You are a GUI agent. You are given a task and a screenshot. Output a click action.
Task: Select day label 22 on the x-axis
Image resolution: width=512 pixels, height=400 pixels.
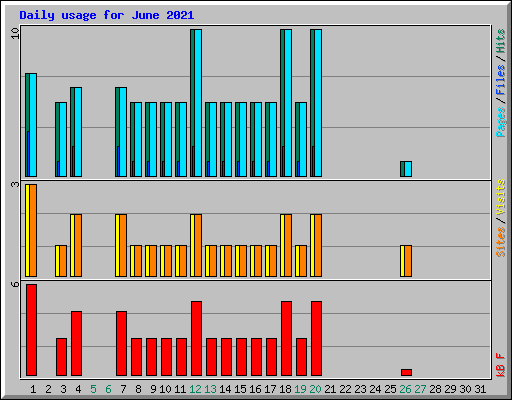pyautogui.click(x=345, y=389)
